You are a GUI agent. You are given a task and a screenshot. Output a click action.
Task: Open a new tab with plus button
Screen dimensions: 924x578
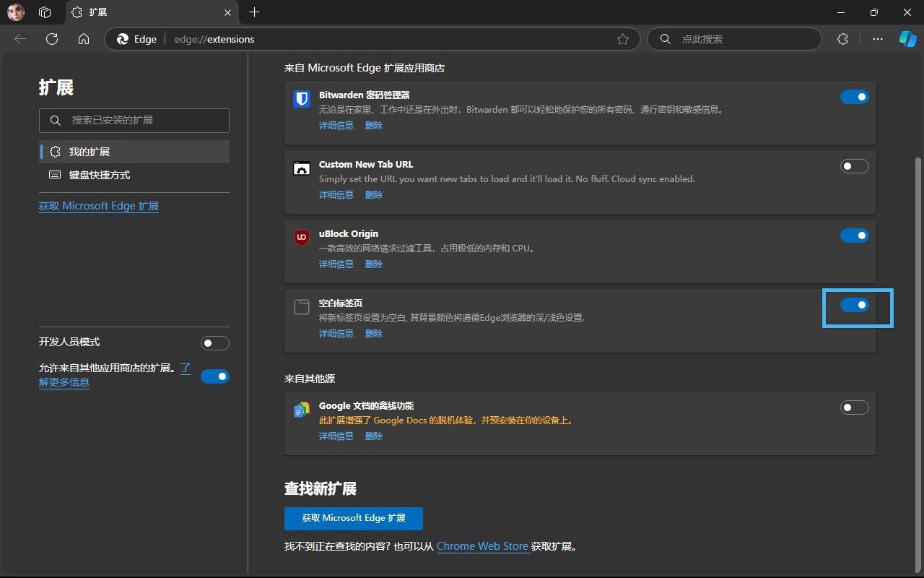pos(254,12)
